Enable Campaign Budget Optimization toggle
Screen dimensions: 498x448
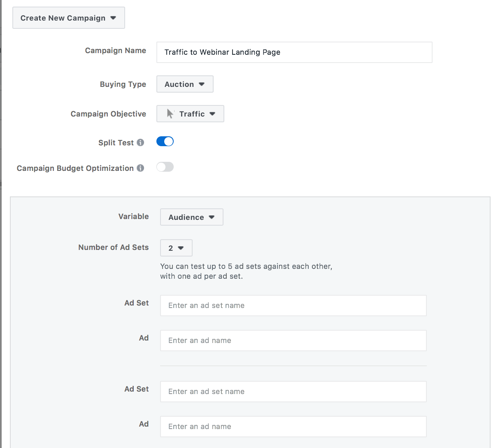tap(165, 167)
